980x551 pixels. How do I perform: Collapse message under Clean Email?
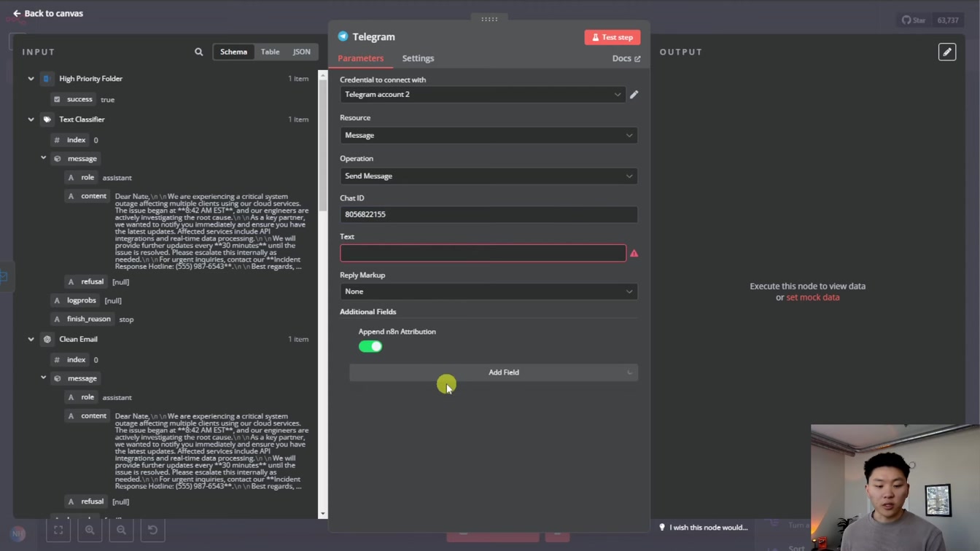point(43,378)
